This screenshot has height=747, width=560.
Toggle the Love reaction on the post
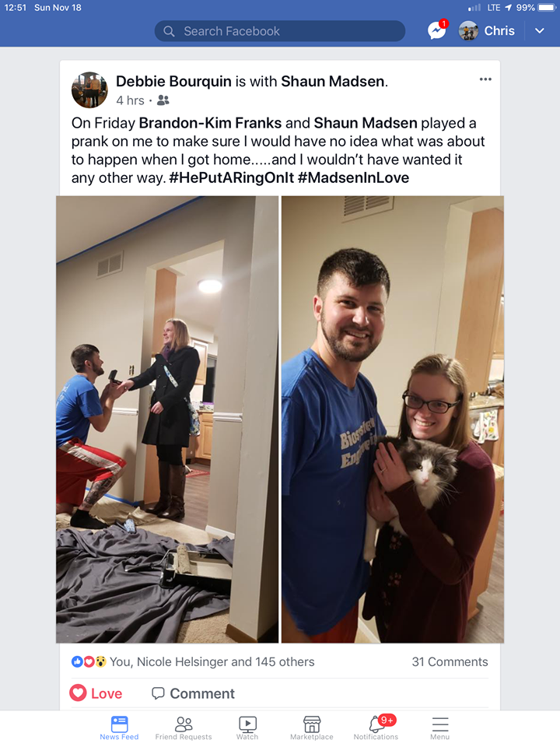tap(96, 693)
